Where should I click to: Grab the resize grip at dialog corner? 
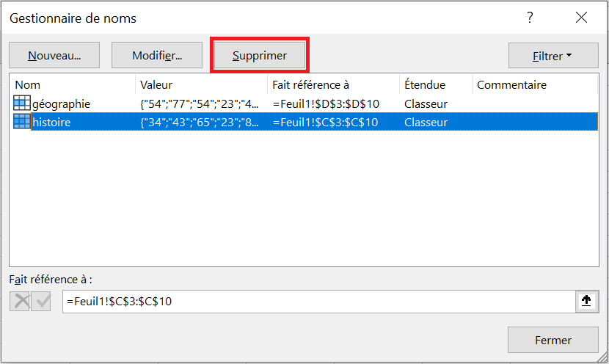point(603,358)
